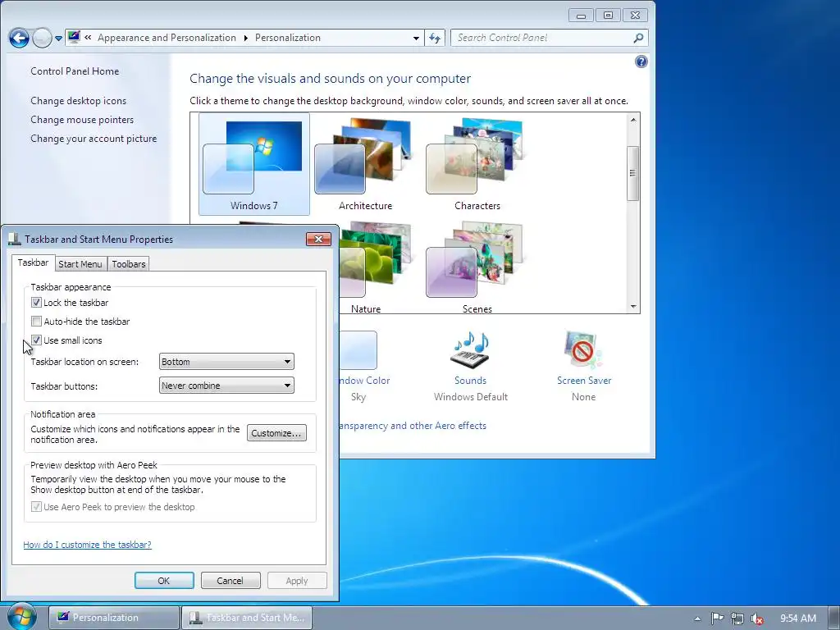Expand the address bar history dropdown
This screenshot has width=840, height=630.
416,38
